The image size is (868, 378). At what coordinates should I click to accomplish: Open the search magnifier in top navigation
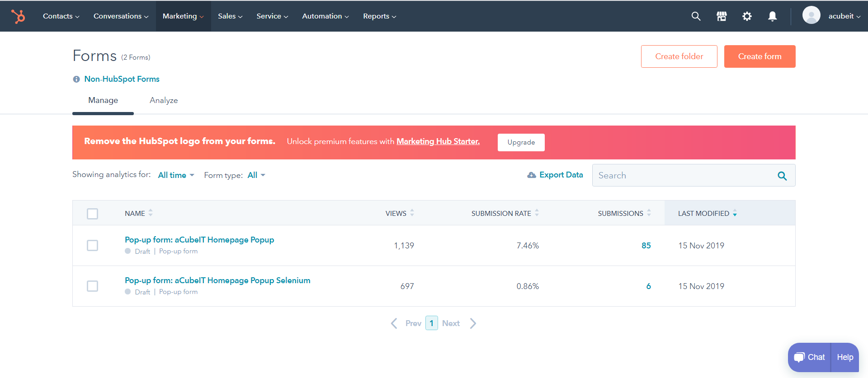pyautogui.click(x=696, y=16)
